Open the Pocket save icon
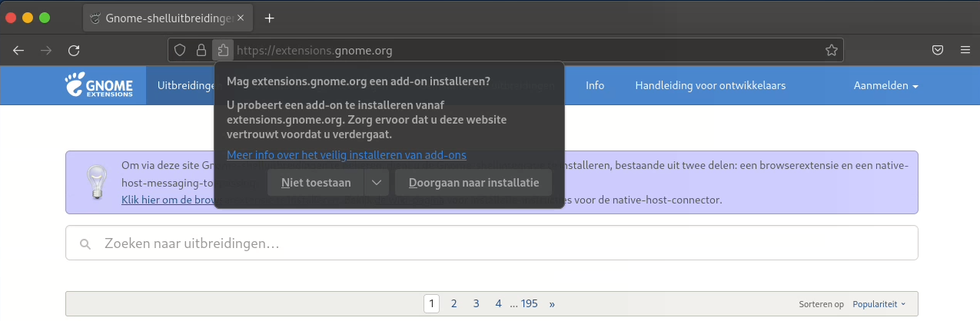 (938, 51)
